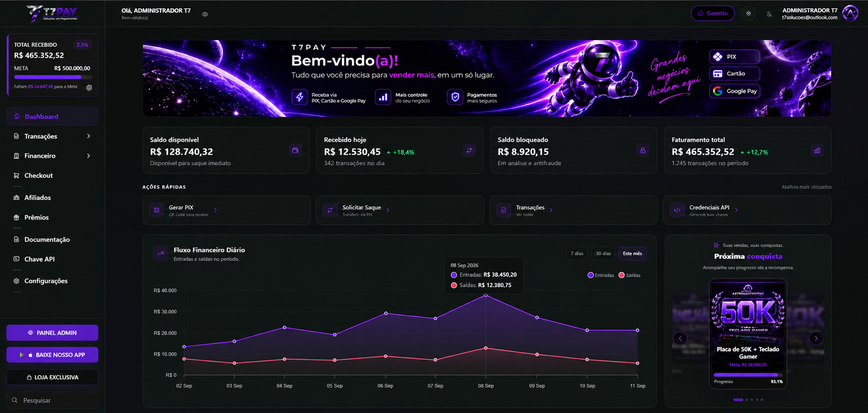Click the Pesquisar search field
The width and height of the screenshot is (868, 413).
pyautogui.click(x=52, y=401)
